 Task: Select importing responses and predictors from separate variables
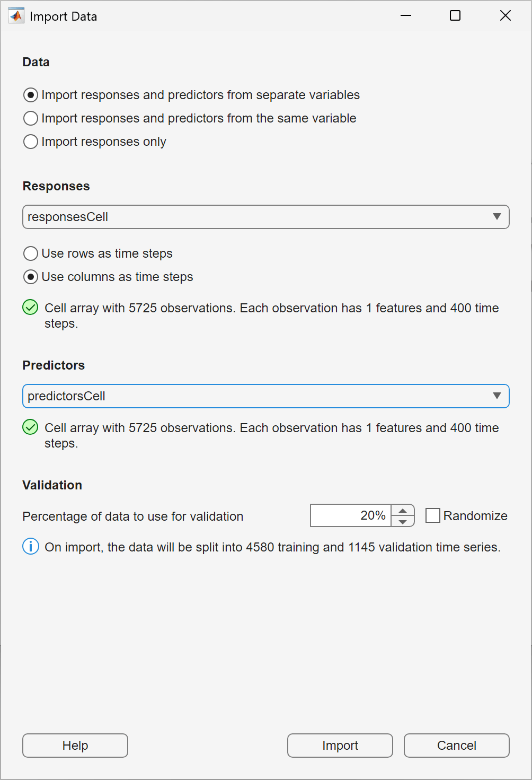[30, 95]
